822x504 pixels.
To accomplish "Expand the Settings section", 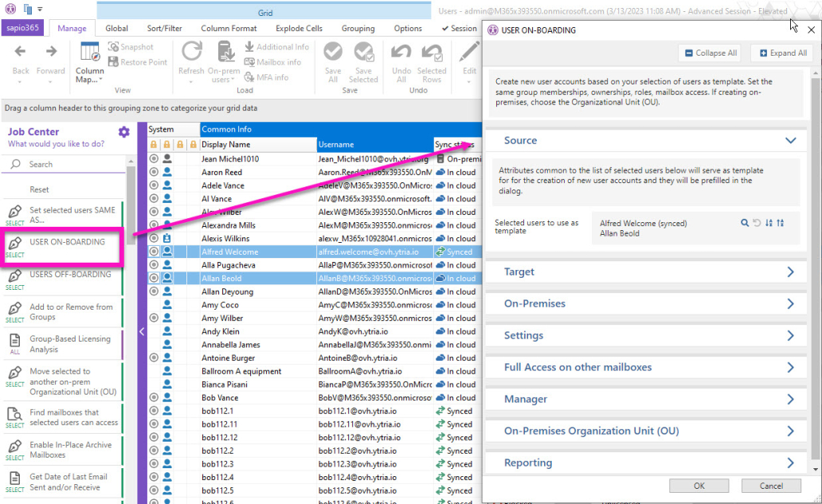I will pyautogui.click(x=790, y=336).
